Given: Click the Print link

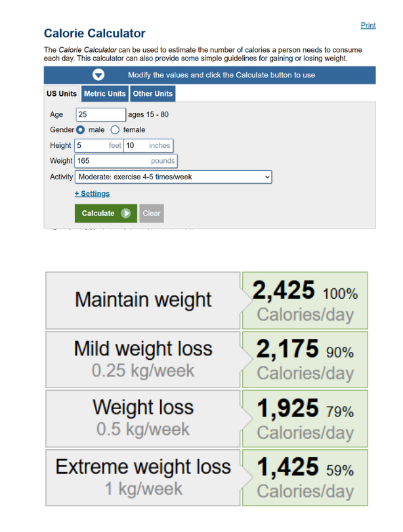Looking at the screenshot, I should (368, 25).
